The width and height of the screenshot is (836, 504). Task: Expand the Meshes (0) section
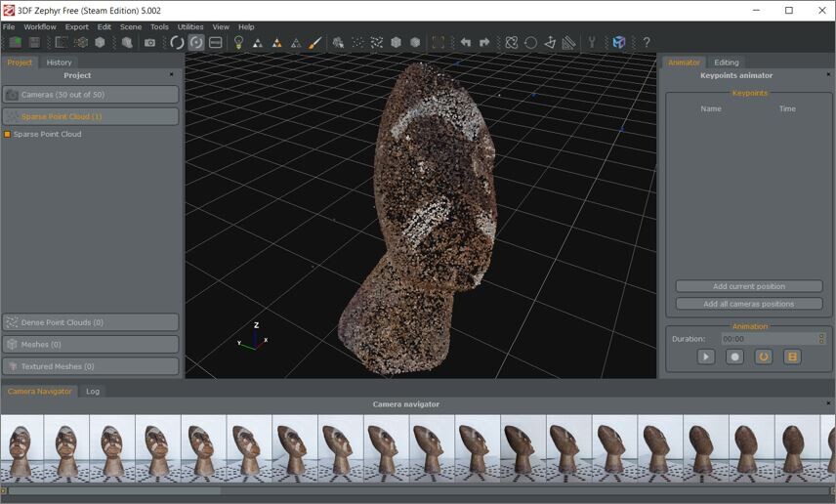(91, 345)
